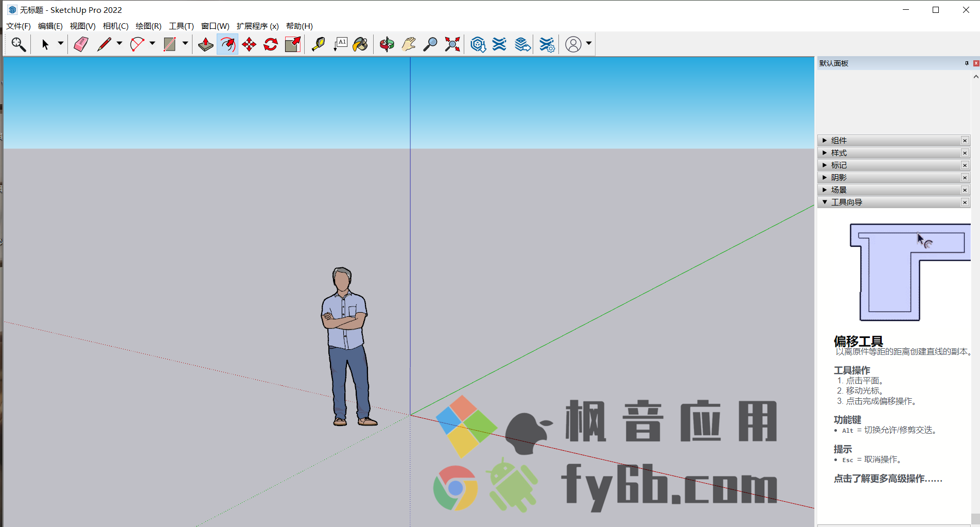980x527 pixels.
Task: Choose the Zoom magnifier tool
Action: coord(430,44)
